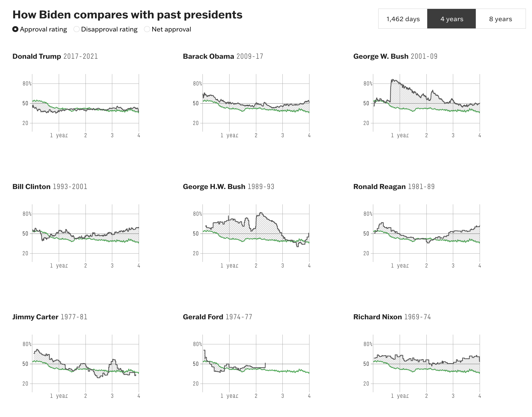Click the "Gerald Ford 1974-77" heading
The width and height of the screenshot is (532, 417).
click(x=217, y=317)
